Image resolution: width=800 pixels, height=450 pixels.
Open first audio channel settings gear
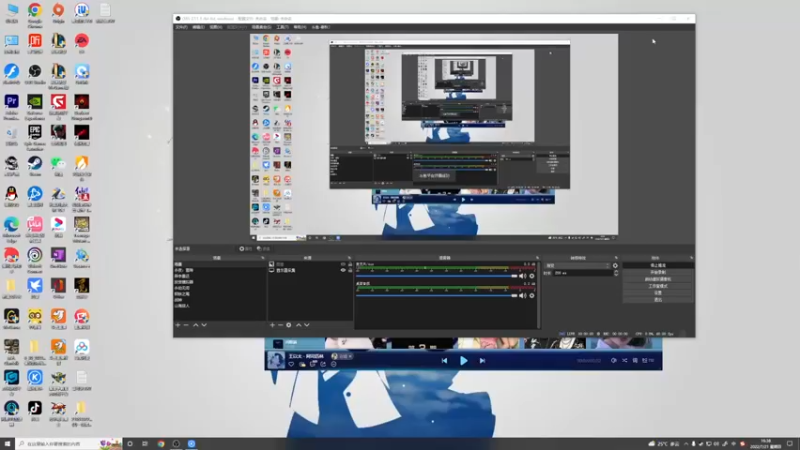[532, 276]
